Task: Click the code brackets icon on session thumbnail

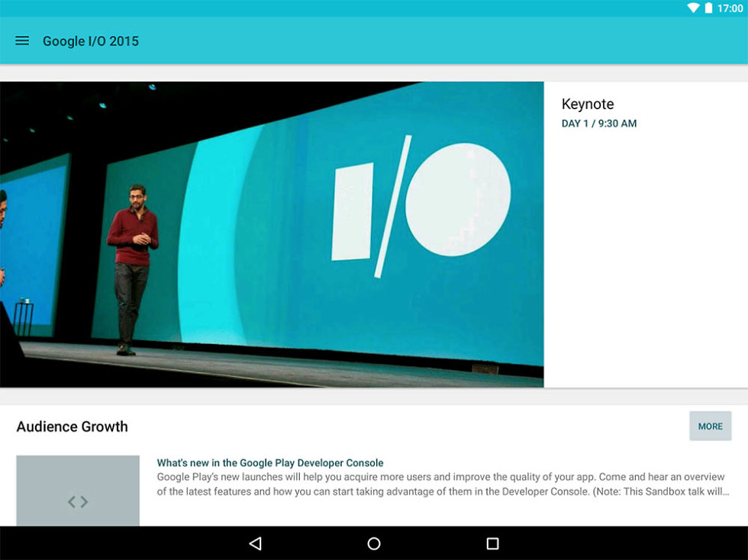Action: point(78,501)
